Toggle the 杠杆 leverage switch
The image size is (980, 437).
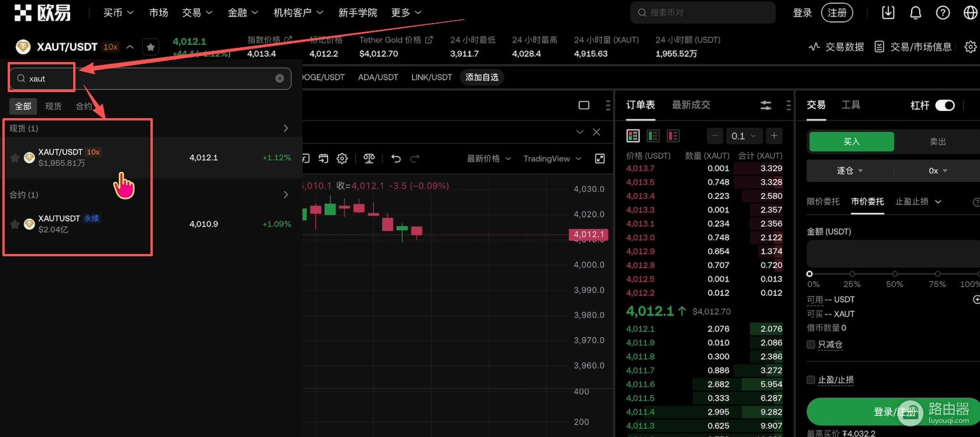[945, 105]
